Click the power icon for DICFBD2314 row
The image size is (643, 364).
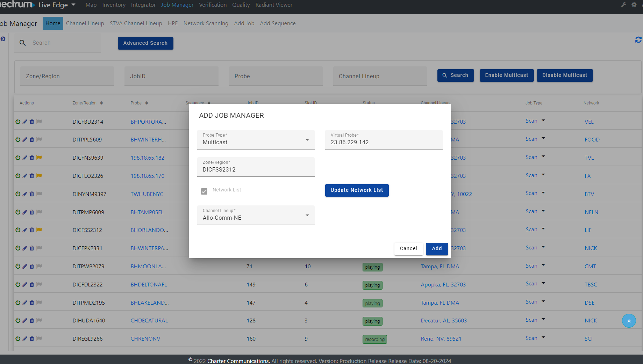coord(18,122)
